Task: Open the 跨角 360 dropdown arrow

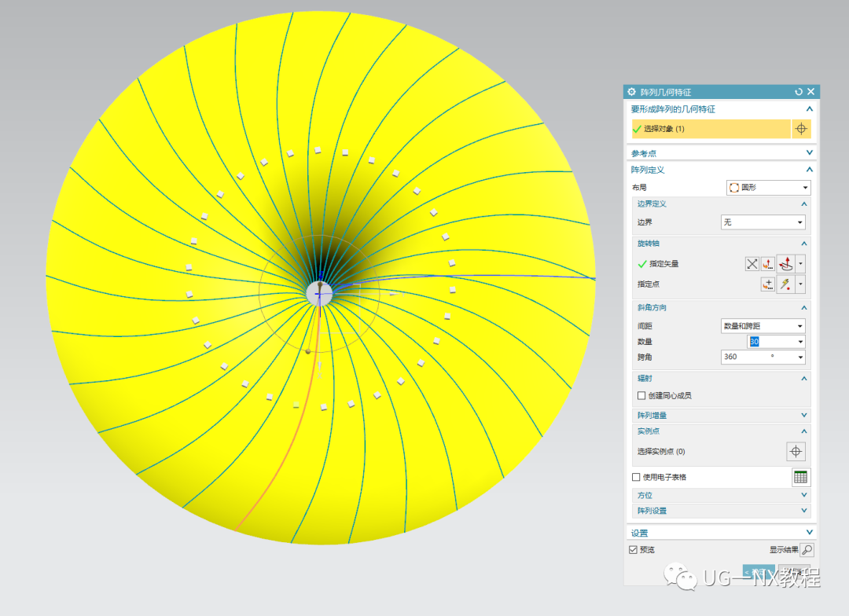Action: pos(800,357)
